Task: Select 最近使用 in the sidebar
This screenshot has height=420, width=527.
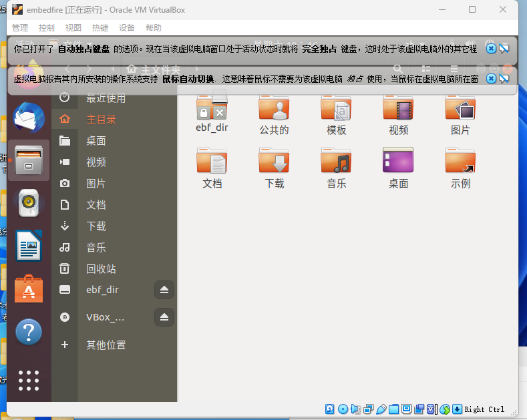Action: click(x=114, y=97)
